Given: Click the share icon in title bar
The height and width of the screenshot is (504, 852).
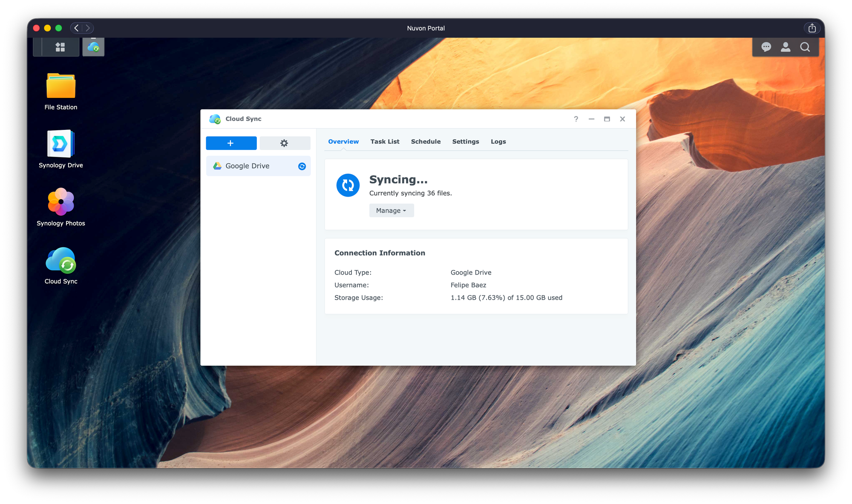Looking at the screenshot, I should coord(812,28).
